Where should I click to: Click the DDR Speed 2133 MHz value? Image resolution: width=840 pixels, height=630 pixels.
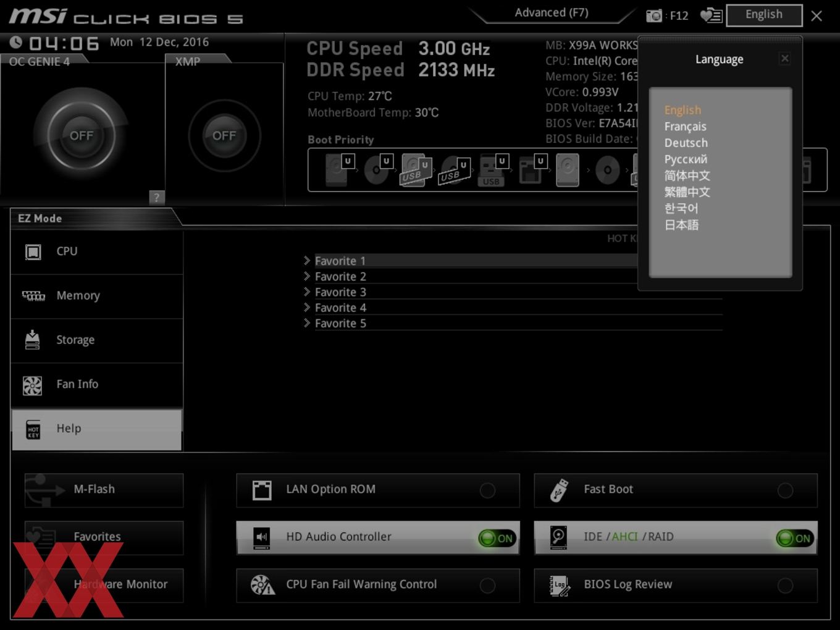click(456, 70)
